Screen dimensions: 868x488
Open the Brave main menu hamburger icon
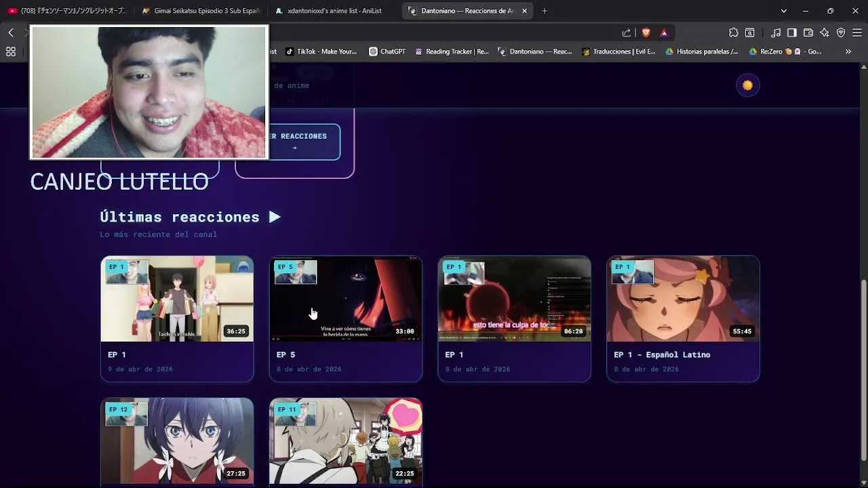(856, 33)
